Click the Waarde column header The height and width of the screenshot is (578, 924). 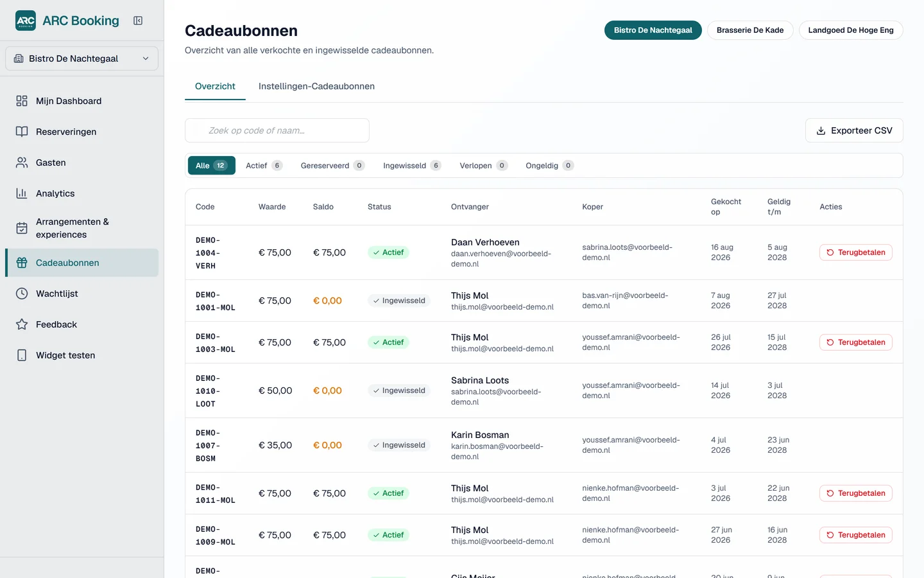click(272, 207)
